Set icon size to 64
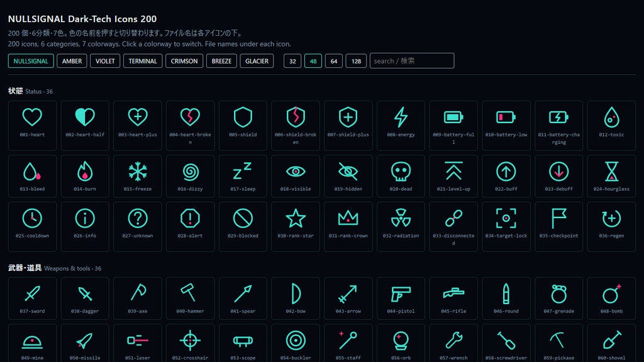 coord(334,61)
